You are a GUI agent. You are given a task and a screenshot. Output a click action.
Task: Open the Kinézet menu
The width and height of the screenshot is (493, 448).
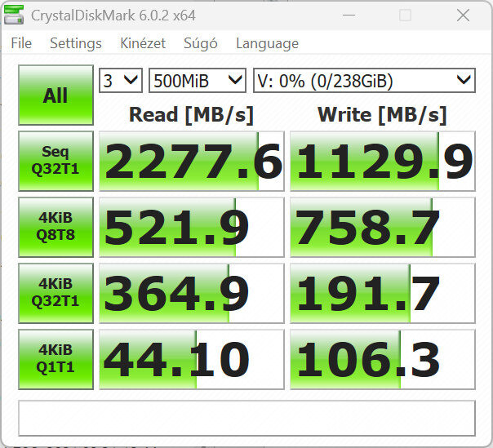tap(143, 43)
